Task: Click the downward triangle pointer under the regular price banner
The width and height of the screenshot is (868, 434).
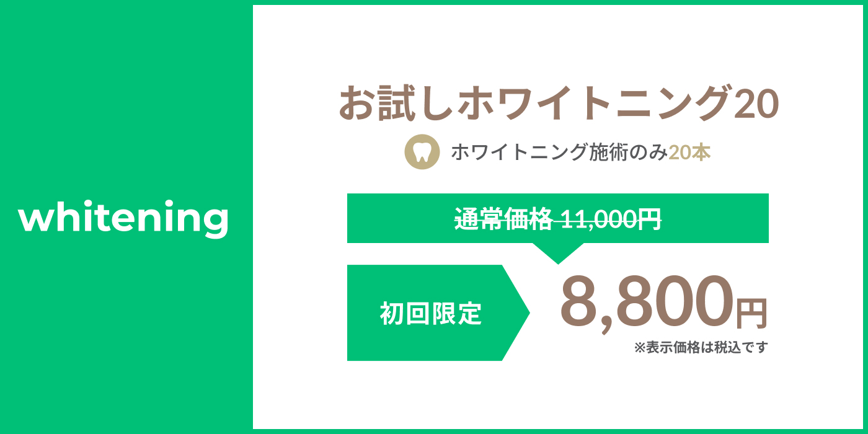Action: 558,252
